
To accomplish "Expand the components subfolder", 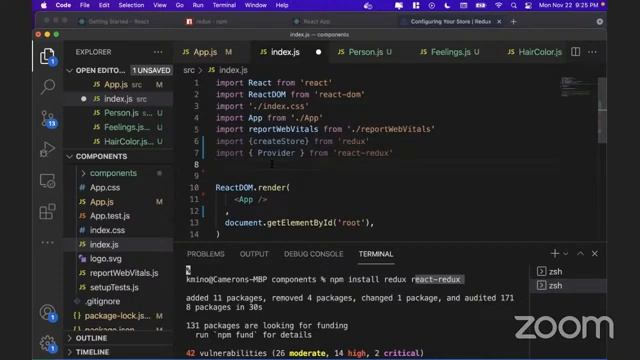I will 83,173.
